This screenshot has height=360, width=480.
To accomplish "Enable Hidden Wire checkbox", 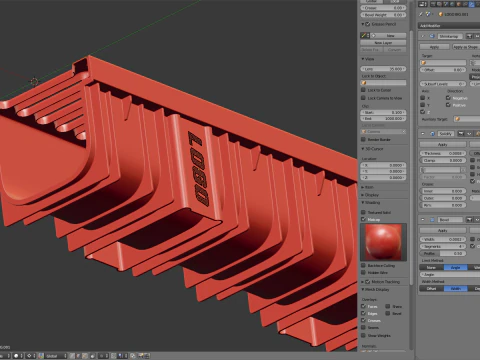I will point(363,272).
